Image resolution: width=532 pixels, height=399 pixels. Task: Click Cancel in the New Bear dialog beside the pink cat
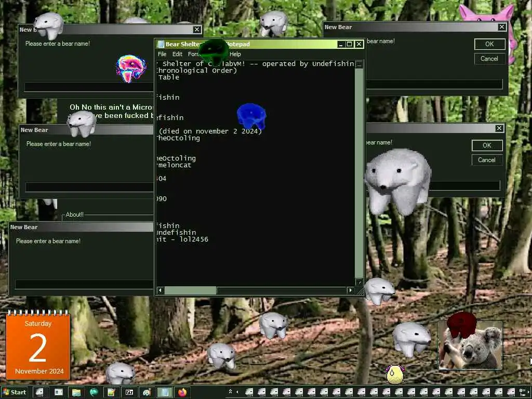pyautogui.click(x=489, y=59)
